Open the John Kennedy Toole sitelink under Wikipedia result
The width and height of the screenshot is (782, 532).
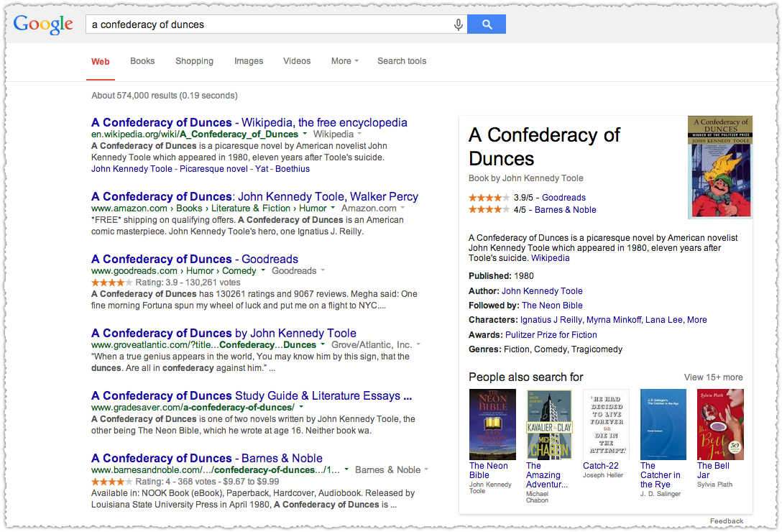point(132,169)
